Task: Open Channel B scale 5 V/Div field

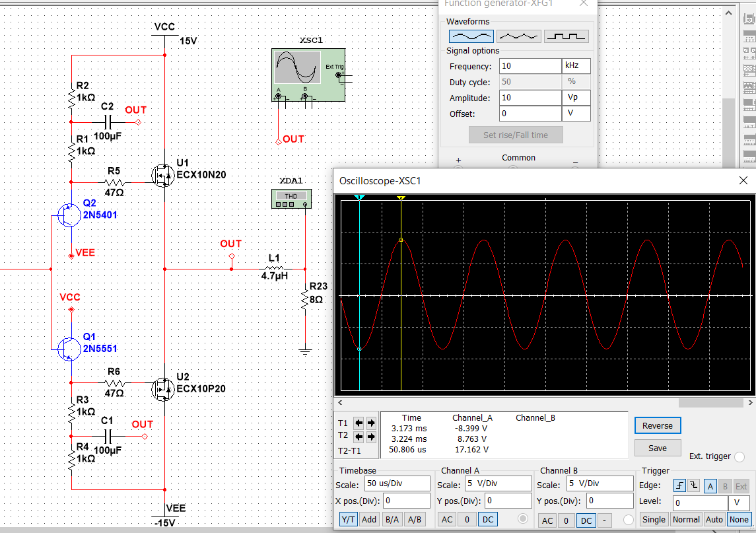Action: 600,483
